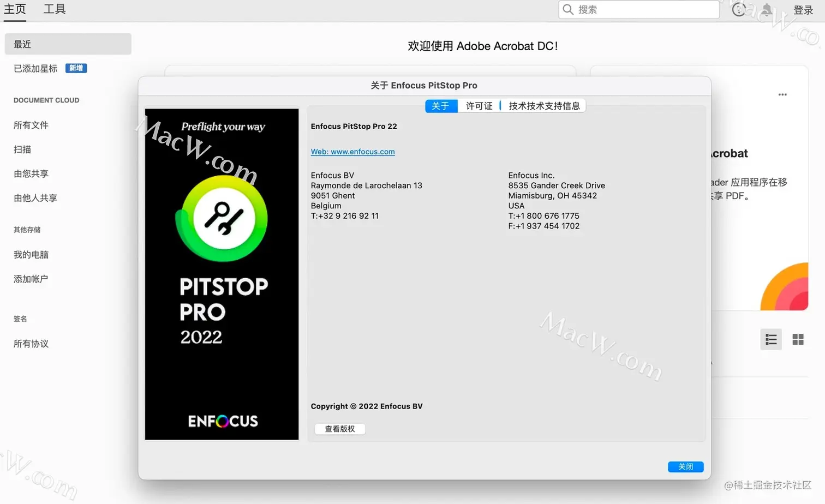Click the ENFOCUS logo on splash image
This screenshot has width=825, height=504.
[223, 421]
